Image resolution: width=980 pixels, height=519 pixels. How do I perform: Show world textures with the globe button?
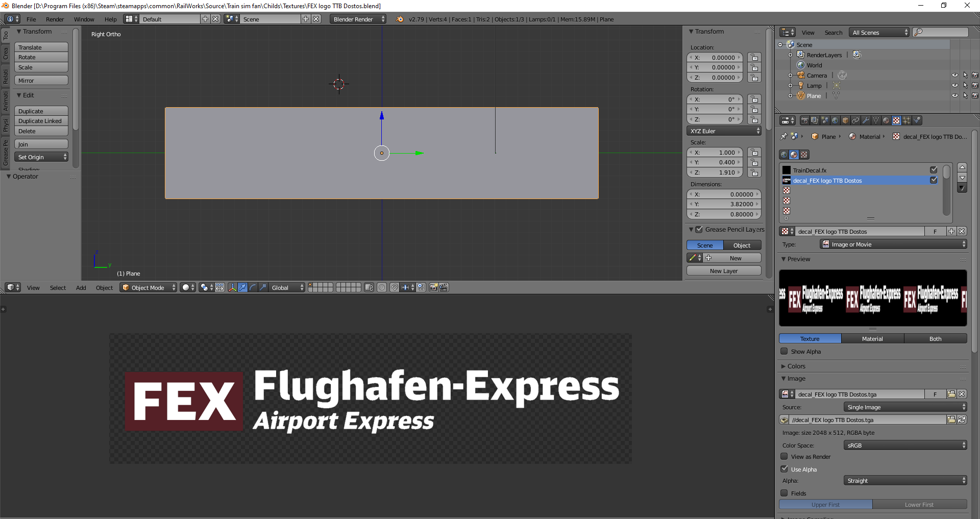coord(784,155)
